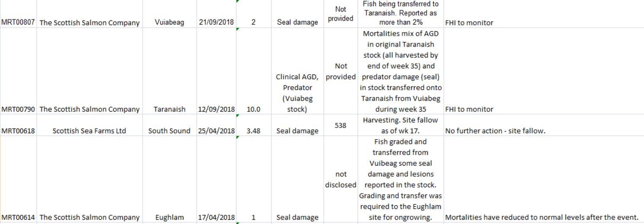Click the 'Mortalities have reduced to normal levels' cell
The height and width of the screenshot is (224, 644).
click(541, 217)
